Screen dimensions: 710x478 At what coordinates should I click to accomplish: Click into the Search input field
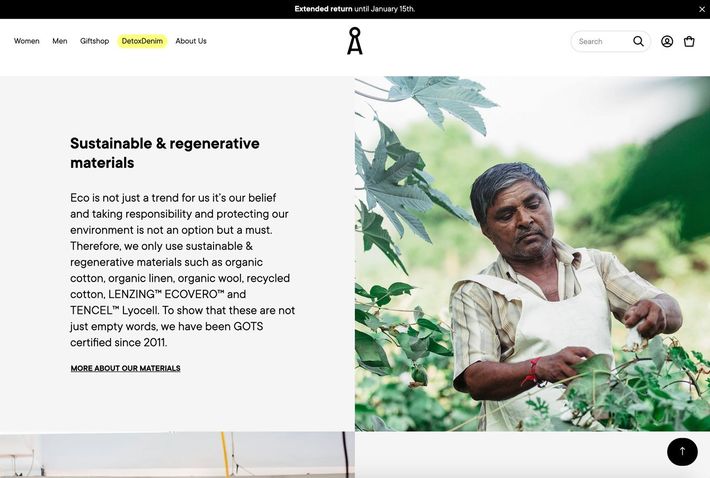click(602, 41)
